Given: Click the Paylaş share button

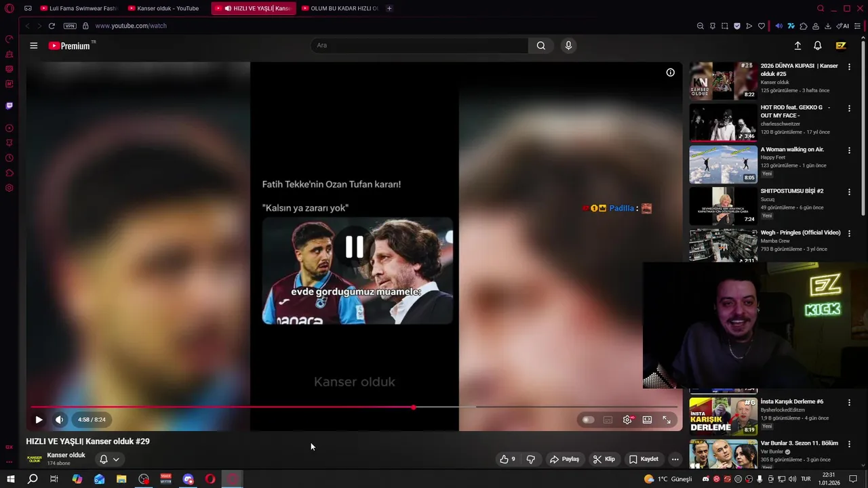Looking at the screenshot, I should (x=564, y=459).
